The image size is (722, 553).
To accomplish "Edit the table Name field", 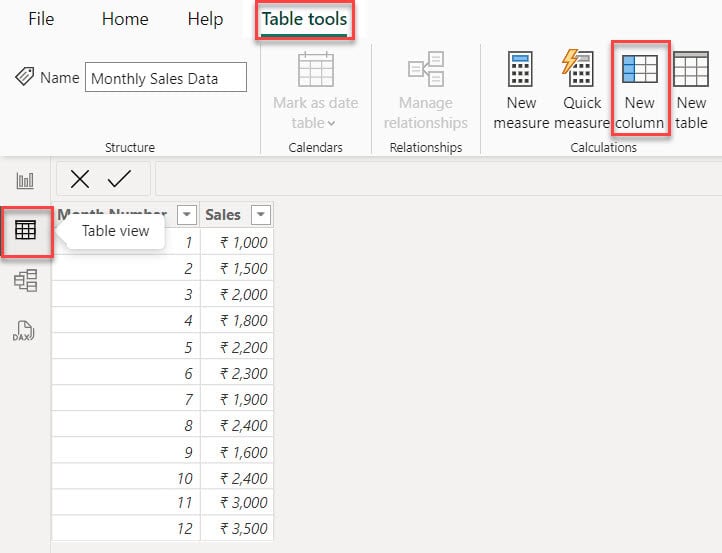I will pos(166,77).
